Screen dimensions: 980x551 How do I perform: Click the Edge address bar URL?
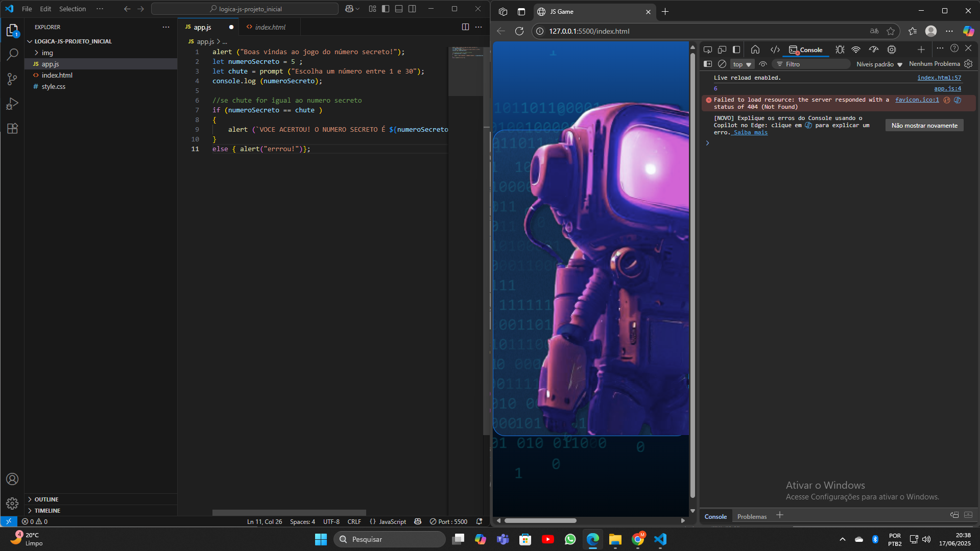click(589, 31)
